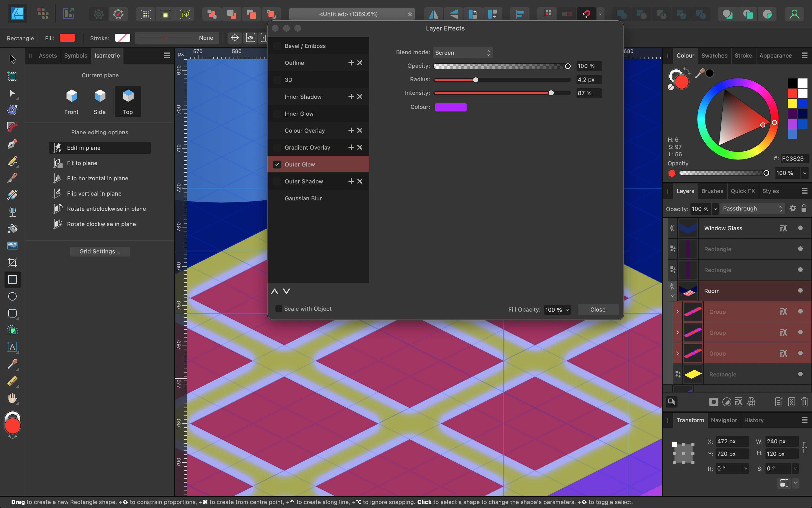The height and width of the screenshot is (508, 812).
Task: Select the Artboard tool
Action: point(12,76)
